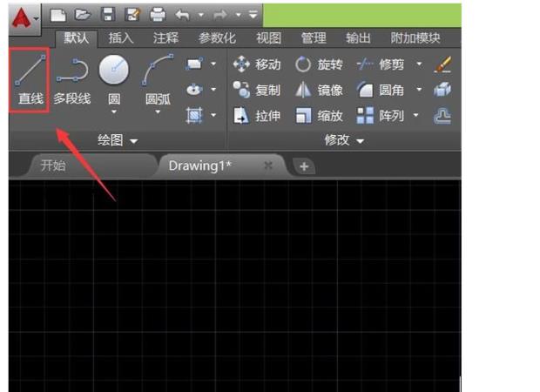Image resolution: width=540 pixels, height=392 pixels.
Task: Click the Save As icon
Action: [133, 15]
